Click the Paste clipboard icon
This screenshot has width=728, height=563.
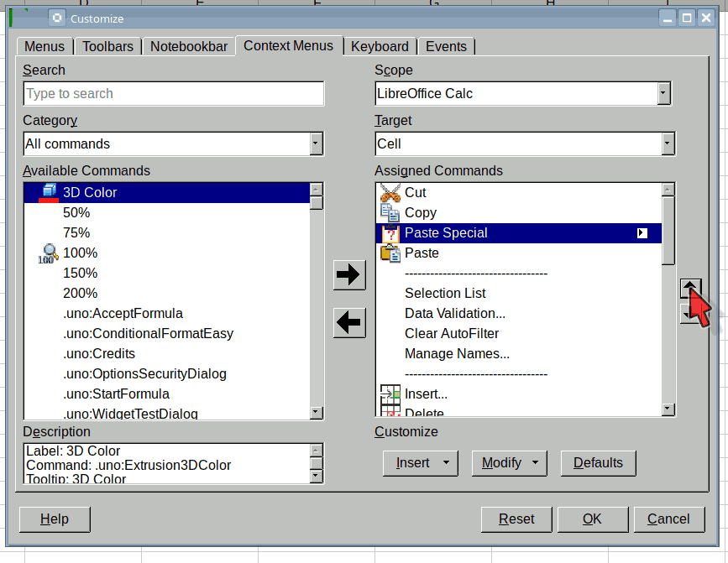point(390,253)
